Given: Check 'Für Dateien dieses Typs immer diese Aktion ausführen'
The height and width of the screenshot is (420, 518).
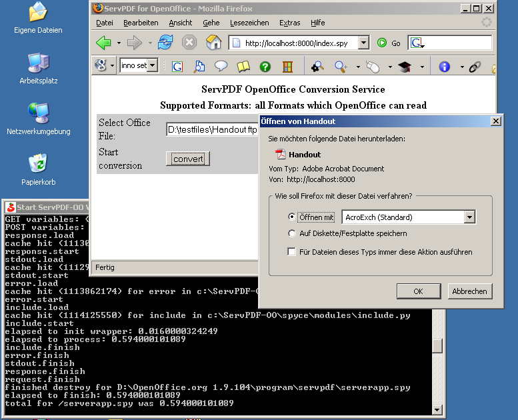Looking at the screenshot, I should pos(291,252).
